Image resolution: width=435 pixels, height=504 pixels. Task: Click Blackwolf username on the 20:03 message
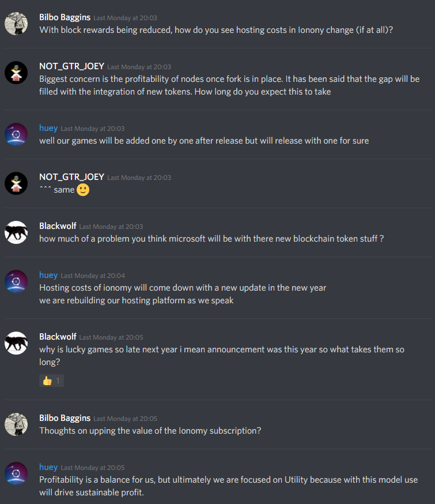point(58,226)
